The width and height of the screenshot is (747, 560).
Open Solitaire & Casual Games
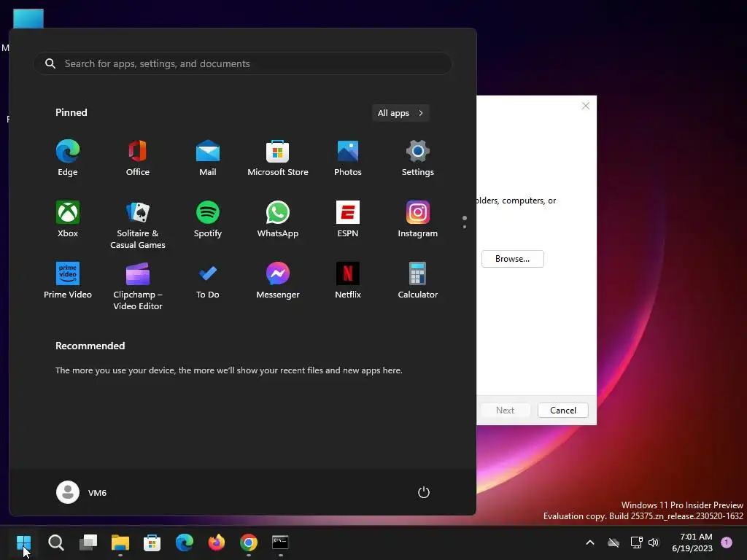138,225
